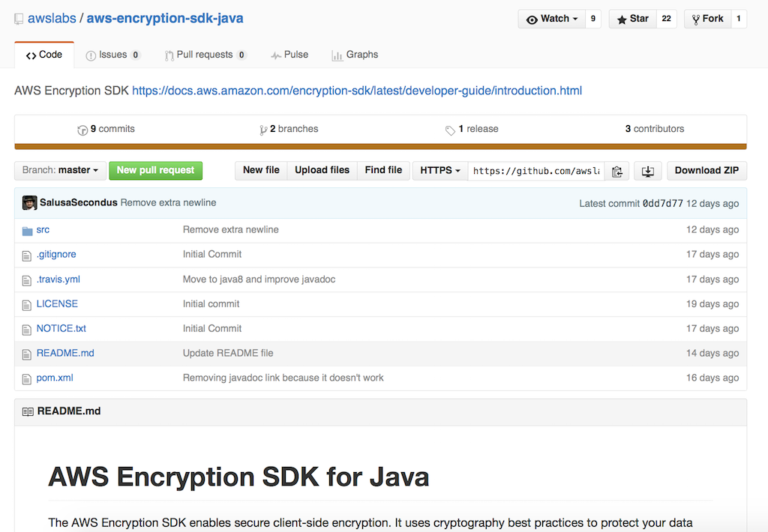768x532 pixels.
Task: Open 'Removing javadoc link because it doesn't work' commit
Action: pos(283,378)
